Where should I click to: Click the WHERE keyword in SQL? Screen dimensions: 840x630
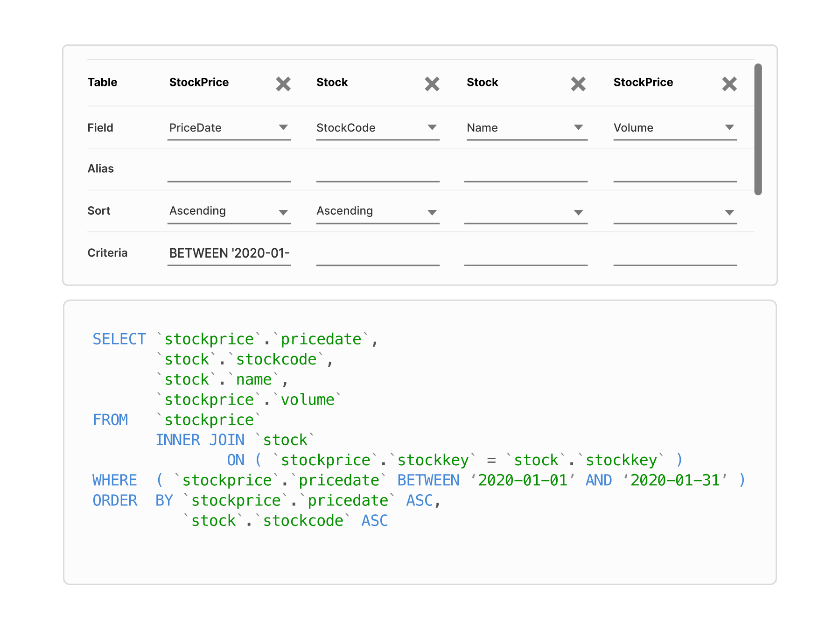115,480
